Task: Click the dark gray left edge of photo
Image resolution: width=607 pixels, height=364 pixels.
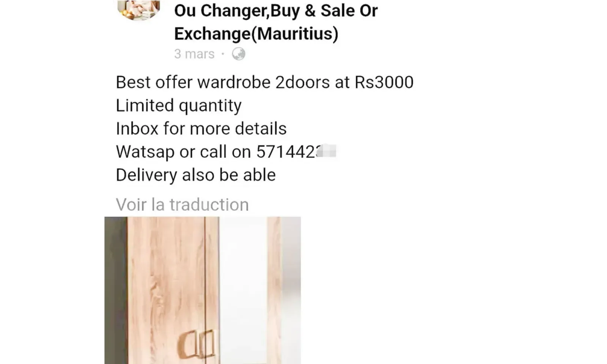Action: (x=116, y=290)
